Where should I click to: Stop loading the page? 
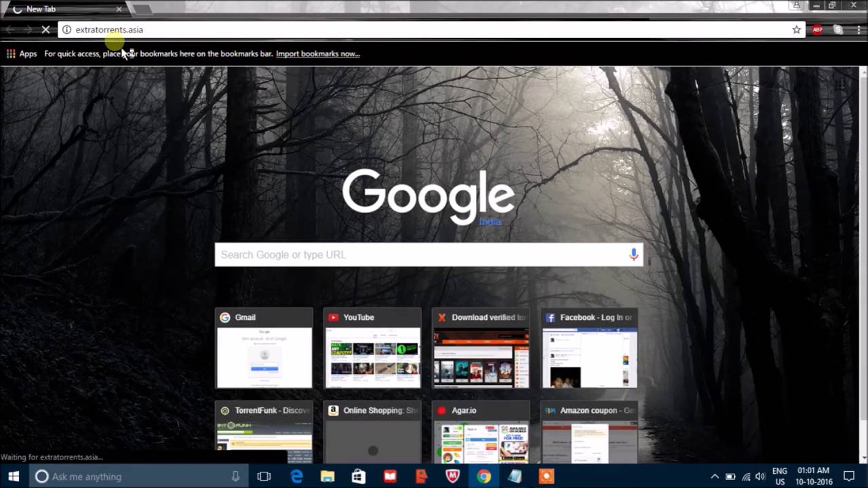point(45,30)
